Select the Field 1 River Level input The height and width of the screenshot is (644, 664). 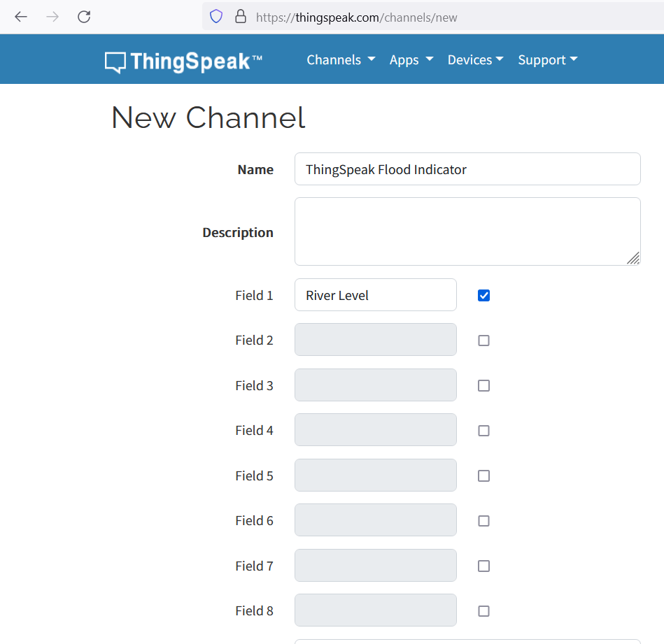click(x=376, y=295)
